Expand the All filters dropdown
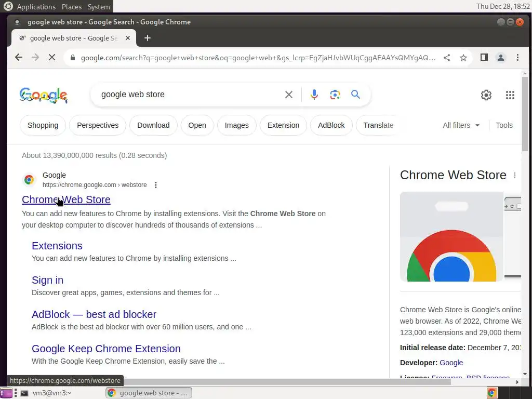Screen dimensions: 532x399 [461, 125]
